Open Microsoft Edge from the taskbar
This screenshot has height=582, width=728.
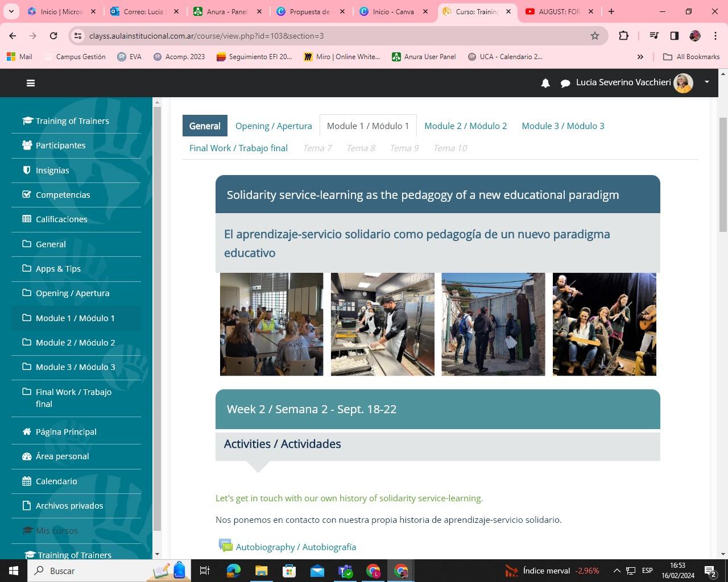(x=233, y=571)
